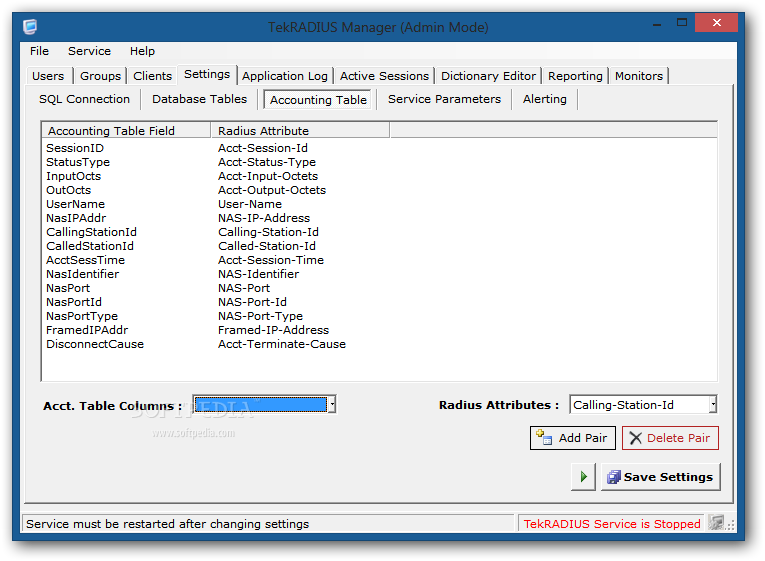Go to the Reporting tab
This screenshot has height=561, width=765.
(x=575, y=76)
